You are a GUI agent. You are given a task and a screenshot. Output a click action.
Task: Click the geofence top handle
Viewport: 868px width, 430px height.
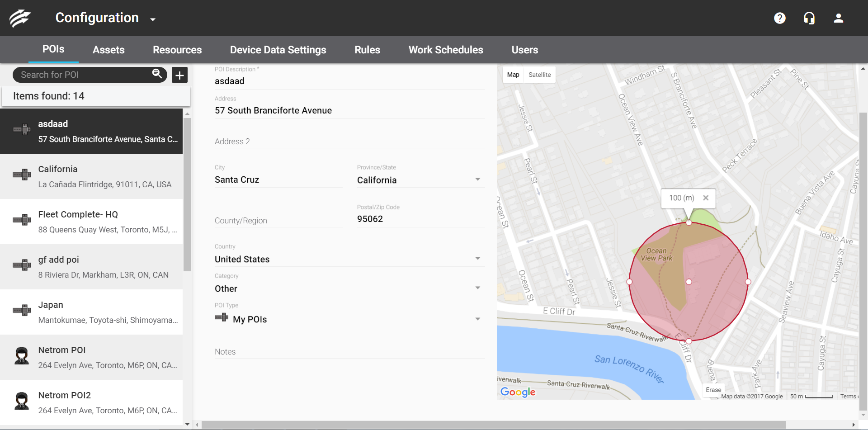pos(689,222)
